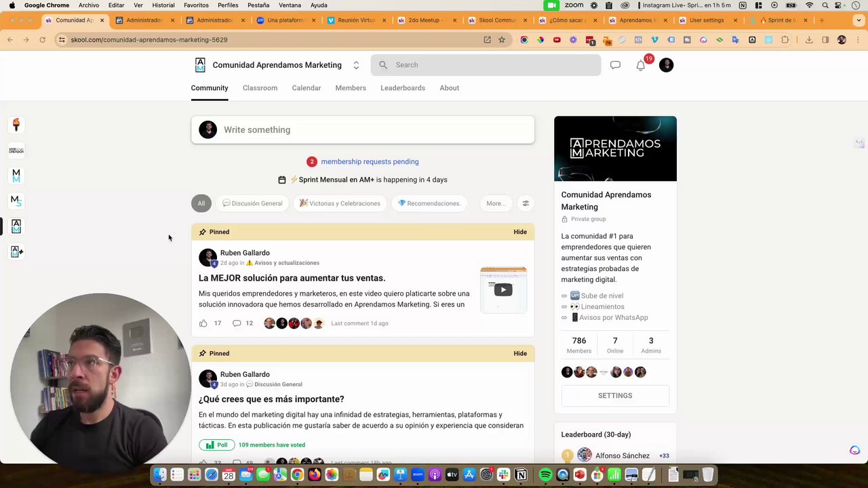Reload the page in Chrome
Image resolution: width=868 pixels, height=488 pixels.
click(42, 40)
